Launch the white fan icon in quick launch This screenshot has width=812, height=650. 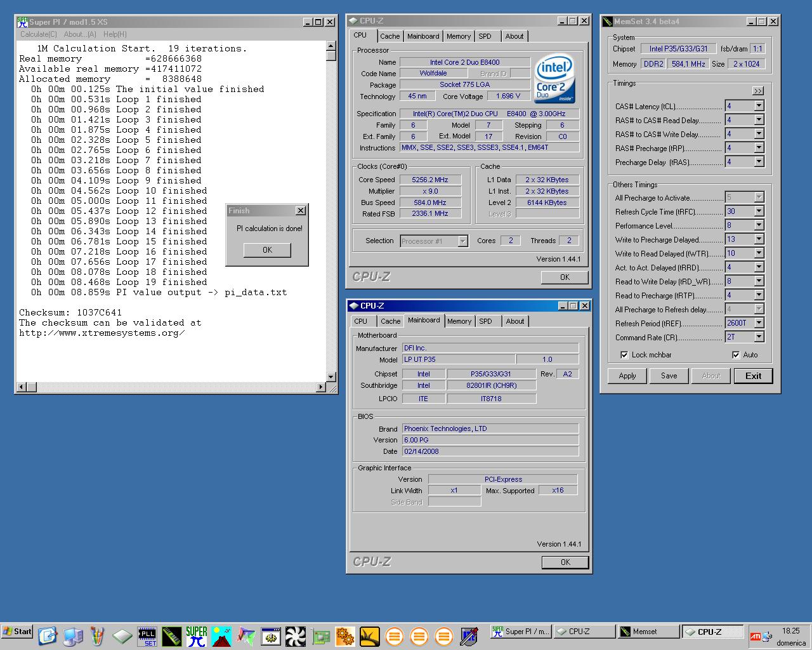click(295, 636)
